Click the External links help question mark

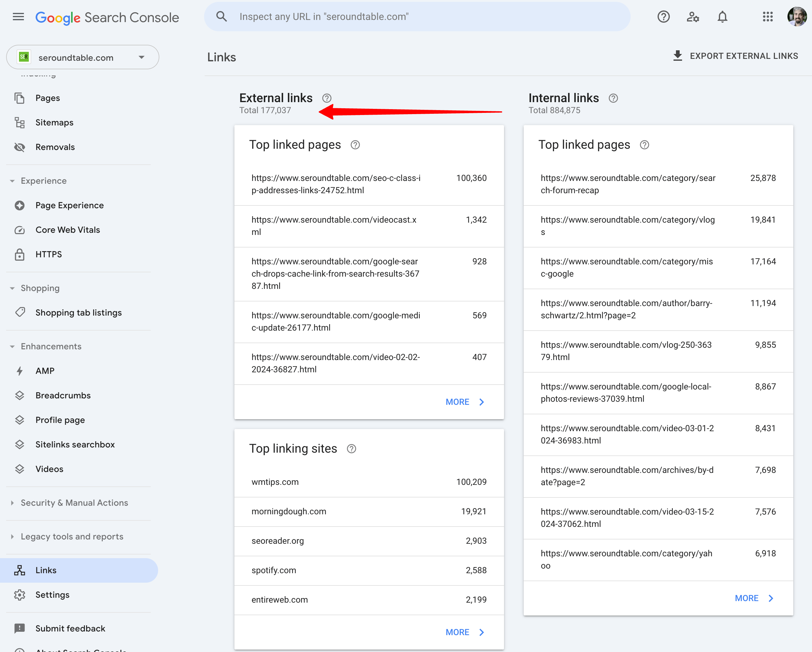pos(326,98)
